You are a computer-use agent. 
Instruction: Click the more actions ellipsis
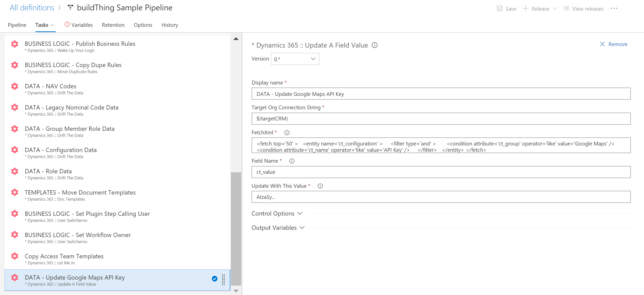coord(614,8)
